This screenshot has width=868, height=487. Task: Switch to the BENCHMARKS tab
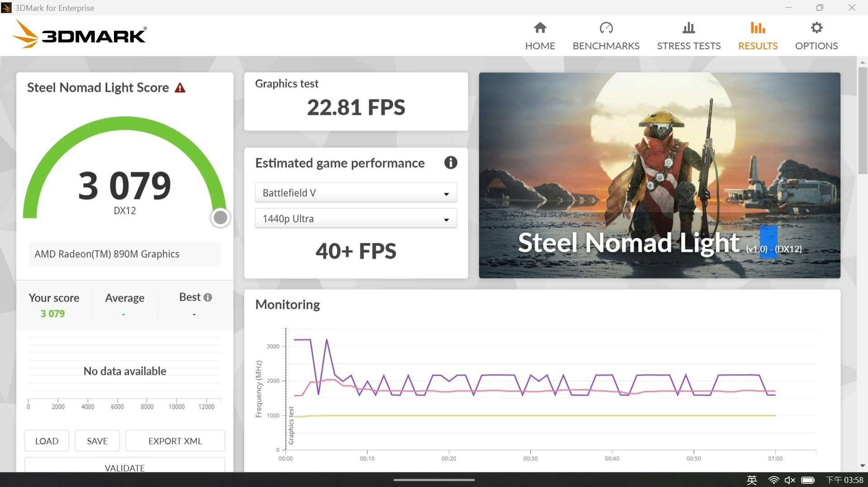(606, 36)
